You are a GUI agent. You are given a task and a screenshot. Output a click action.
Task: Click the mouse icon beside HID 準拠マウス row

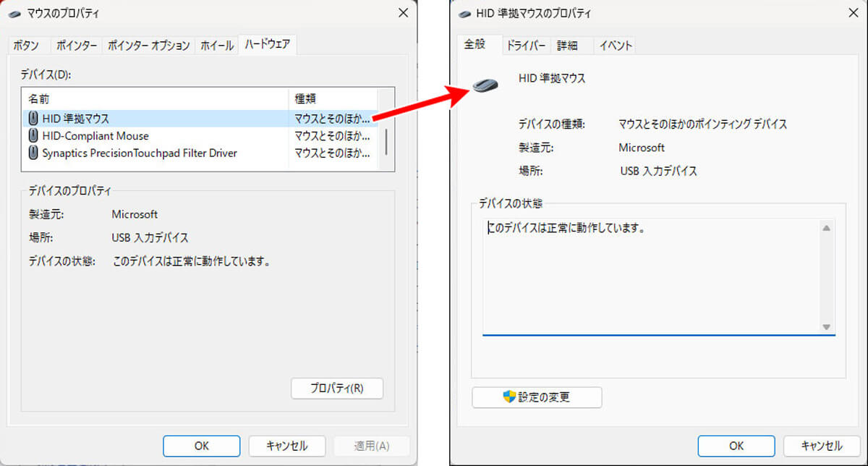click(x=33, y=118)
